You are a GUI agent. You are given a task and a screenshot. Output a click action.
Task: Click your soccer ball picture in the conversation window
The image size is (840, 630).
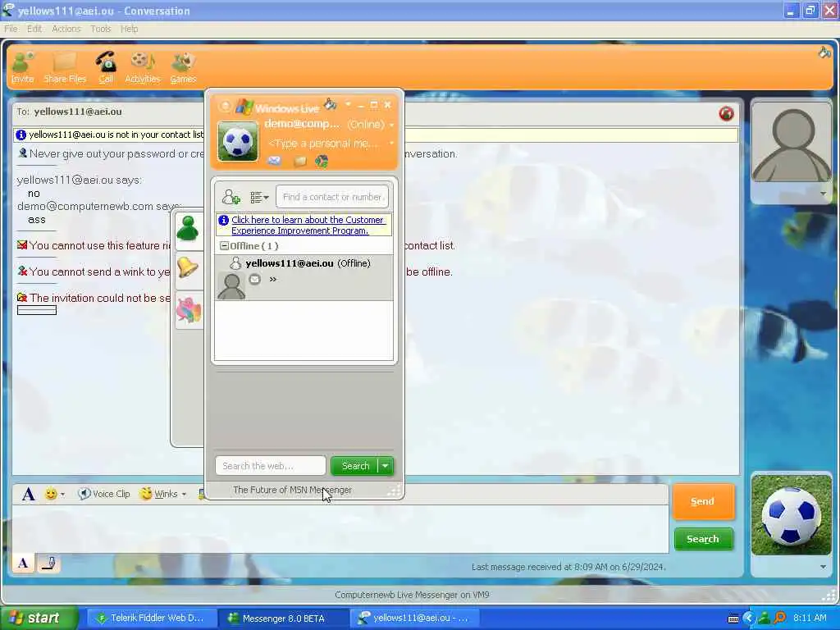coord(792,515)
